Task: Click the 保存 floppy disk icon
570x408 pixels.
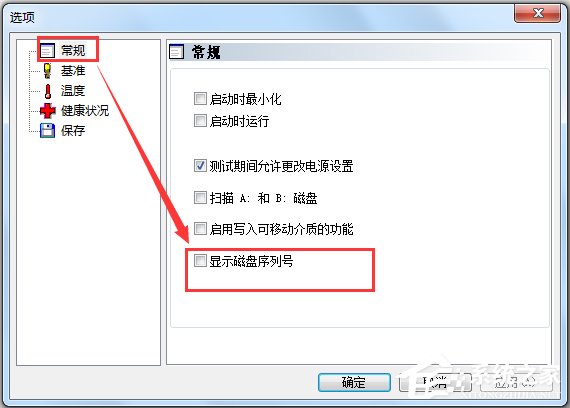Action: [47, 131]
